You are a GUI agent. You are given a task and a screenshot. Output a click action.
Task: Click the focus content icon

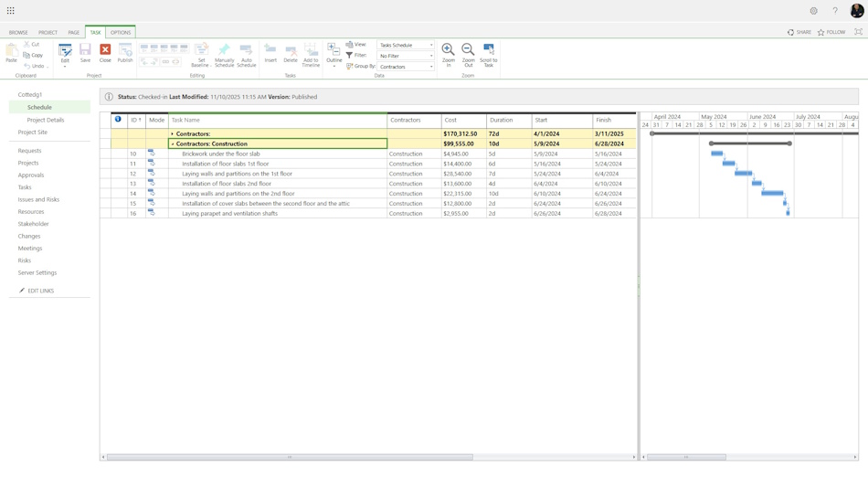[858, 32]
